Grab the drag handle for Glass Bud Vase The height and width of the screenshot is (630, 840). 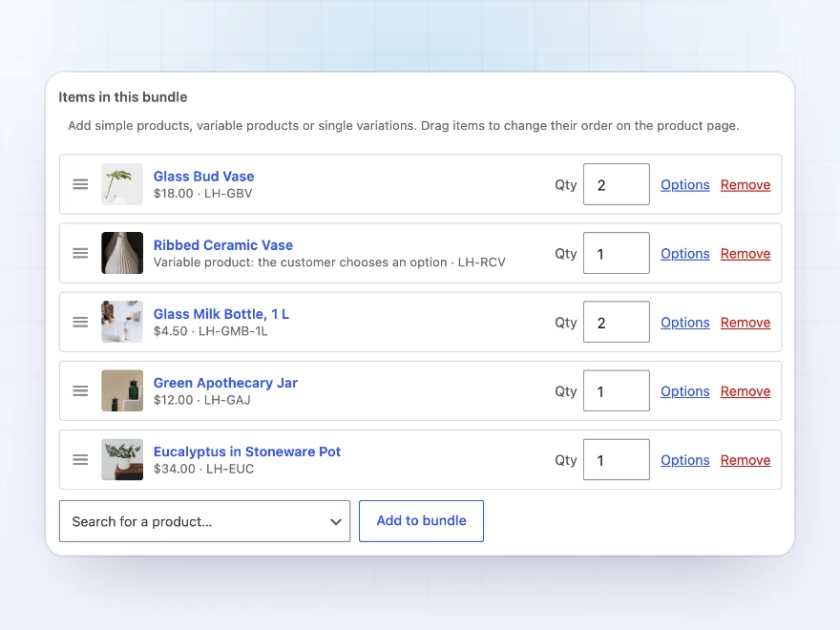click(80, 184)
